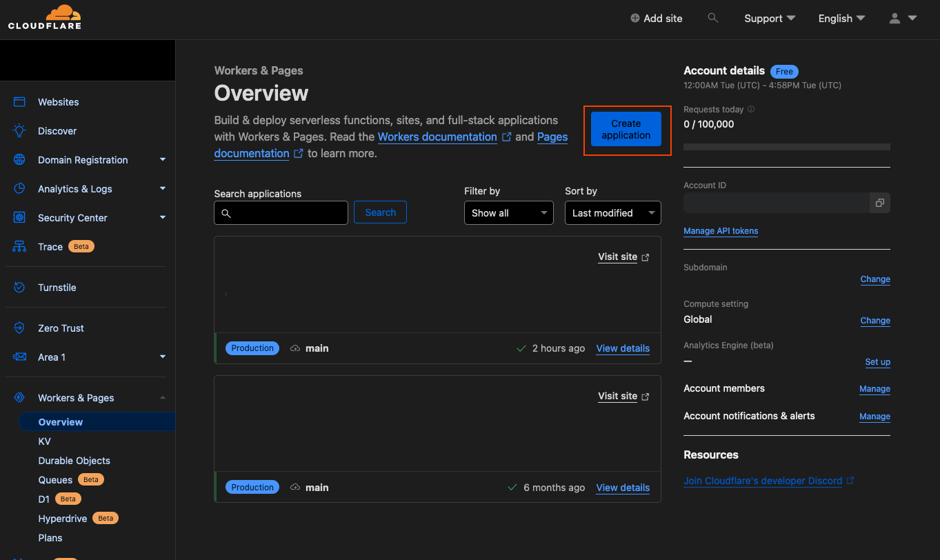The height and width of the screenshot is (560, 940).
Task: Expand the Security Center submenu arrow
Action: (163, 217)
